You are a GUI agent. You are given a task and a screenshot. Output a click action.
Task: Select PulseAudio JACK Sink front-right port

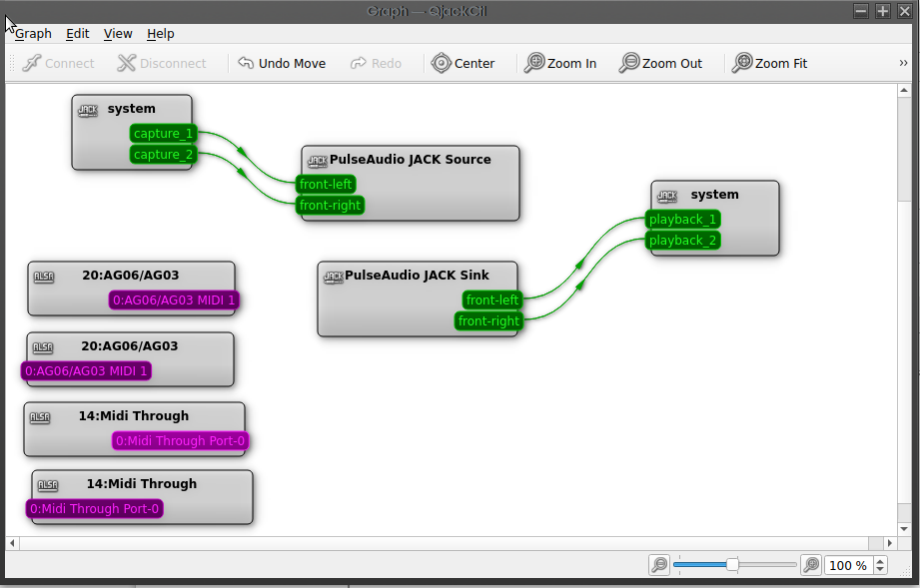click(x=488, y=321)
